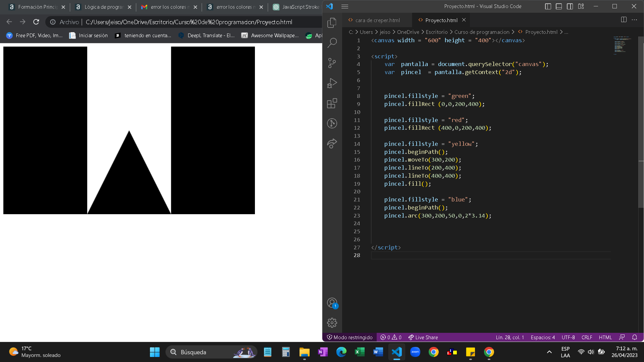Viewport: 644px width, 362px height.
Task: Open Microsoft Edge from the taskbar
Action: (x=341, y=352)
